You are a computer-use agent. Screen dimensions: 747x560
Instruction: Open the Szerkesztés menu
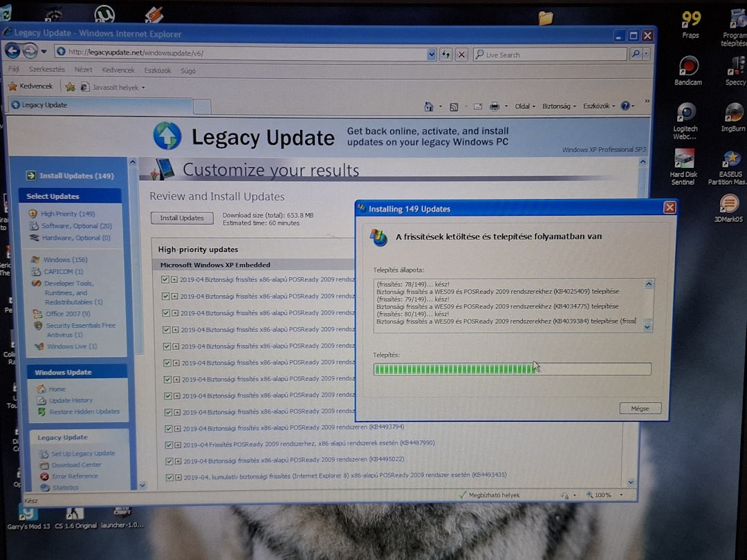point(46,70)
